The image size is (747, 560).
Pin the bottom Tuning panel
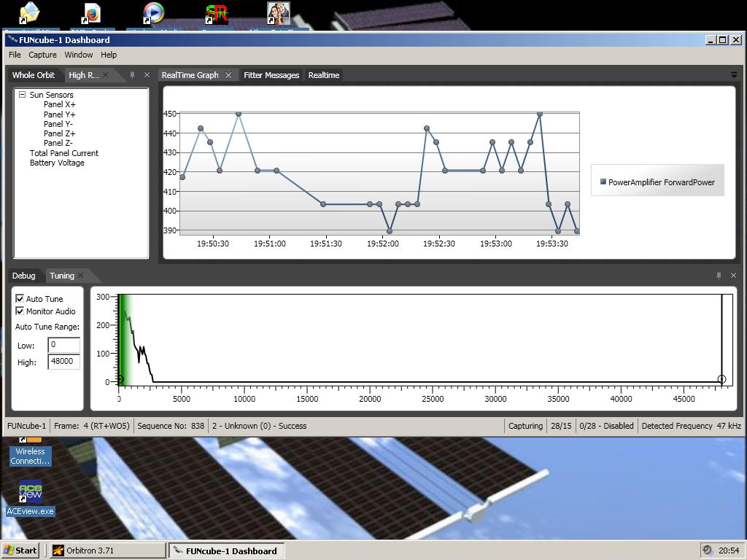719,275
